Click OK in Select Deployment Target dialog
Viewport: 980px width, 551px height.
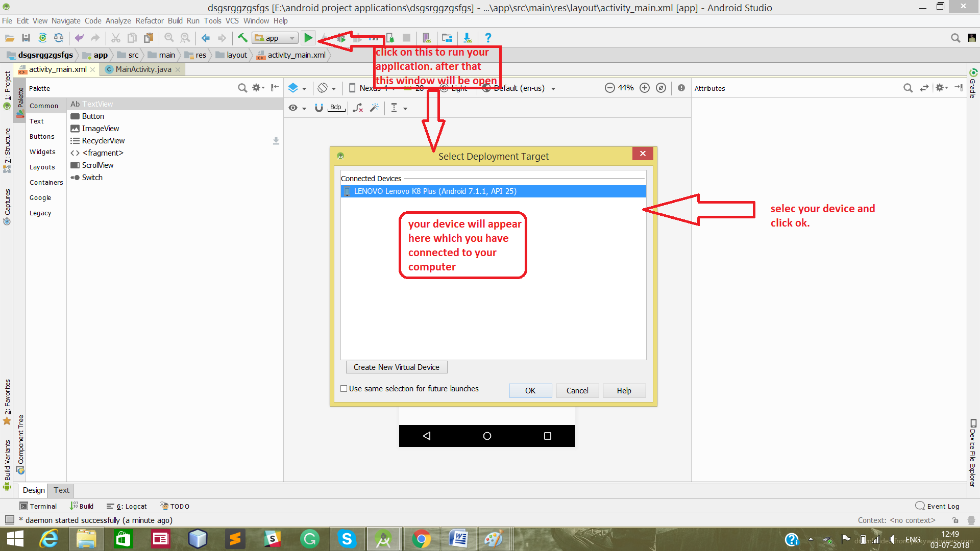[x=530, y=390]
